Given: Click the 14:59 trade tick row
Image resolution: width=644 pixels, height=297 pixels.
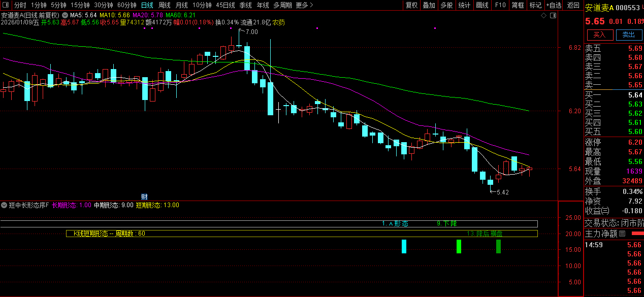Looking at the screenshot, I should [x=614, y=245].
